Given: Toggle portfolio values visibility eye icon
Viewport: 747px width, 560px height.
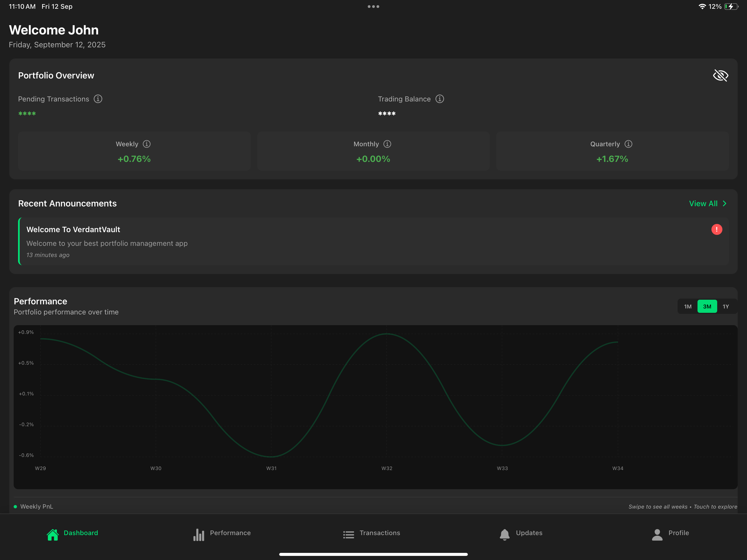Looking at the screenshot, I should [x=720, y=75].
